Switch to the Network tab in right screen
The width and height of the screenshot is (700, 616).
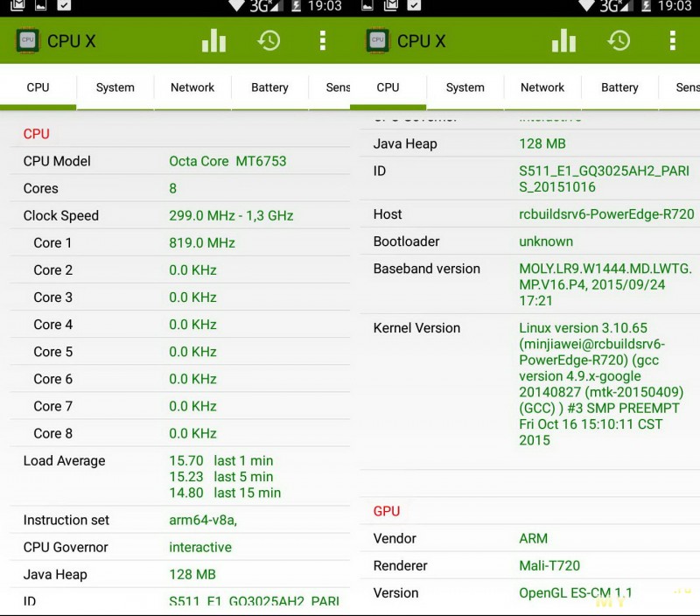coord(542,87)
